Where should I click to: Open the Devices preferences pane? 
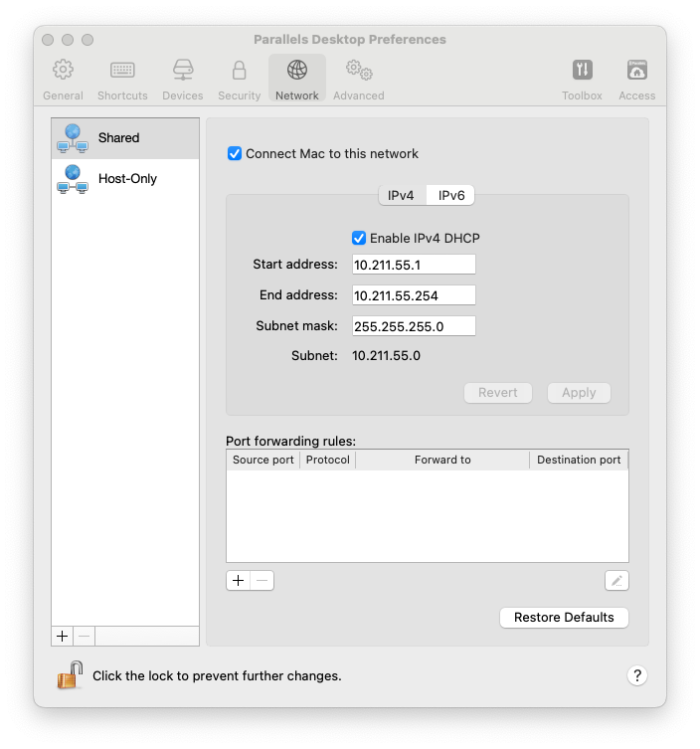[x=182, y=80]
